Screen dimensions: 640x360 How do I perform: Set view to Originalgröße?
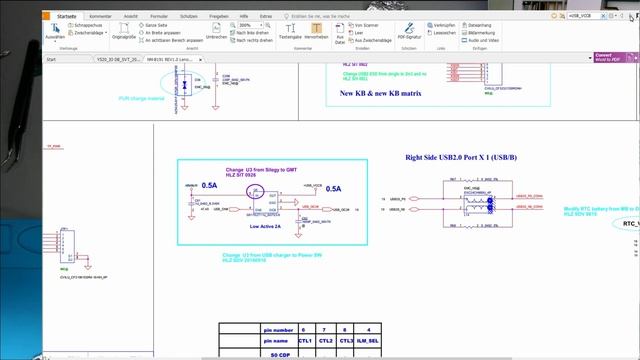(124, 31)
